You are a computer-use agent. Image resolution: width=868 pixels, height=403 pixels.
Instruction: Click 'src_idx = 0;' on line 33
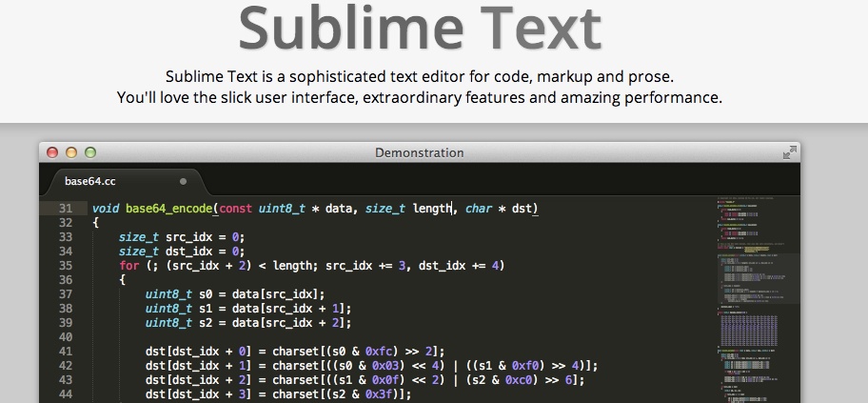(205, 237)
